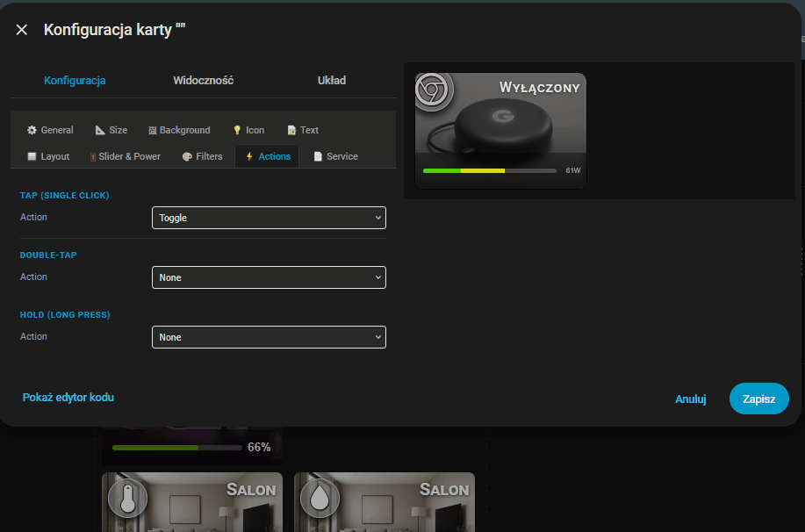Save changes with the Zapisz button
Viewport: 805px width, 532px height.
(x=758, y=399)
